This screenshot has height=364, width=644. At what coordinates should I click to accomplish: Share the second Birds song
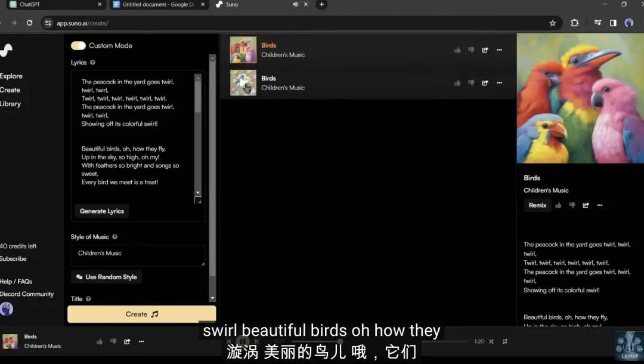click(x=485, y=83)
